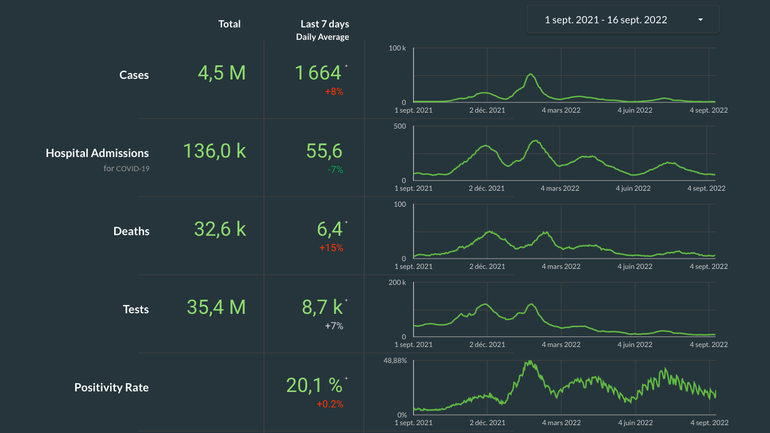The height and width of the screenshot is (433, 770).
Task: Select the 35,4 M total tests value
Action: [x=216, y=307]
